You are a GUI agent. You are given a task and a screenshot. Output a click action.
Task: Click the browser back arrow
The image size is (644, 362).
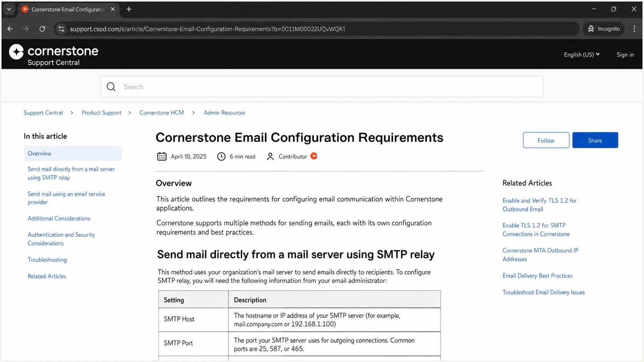click(10, 29)
